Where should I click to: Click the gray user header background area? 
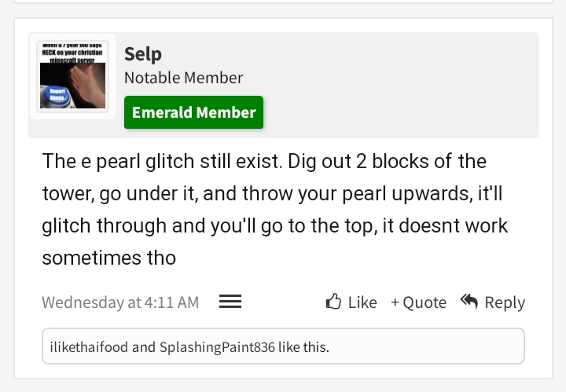(x=397, y=85)
